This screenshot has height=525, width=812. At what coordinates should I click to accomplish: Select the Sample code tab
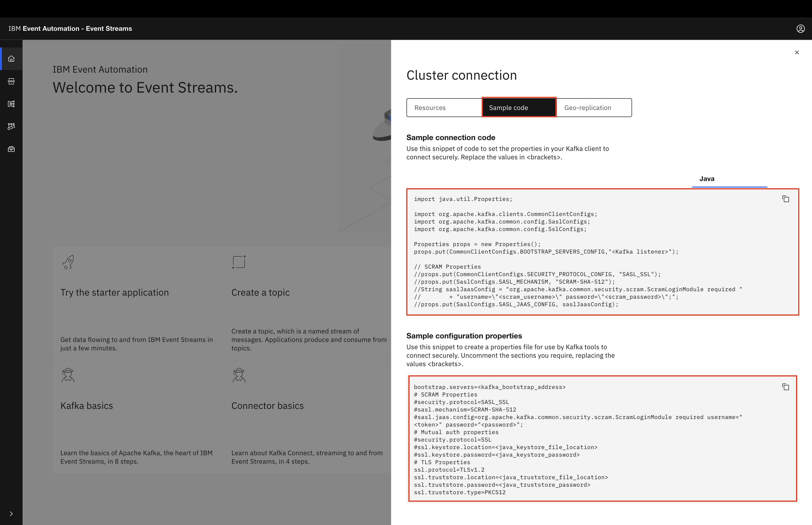tap(519, 108)
